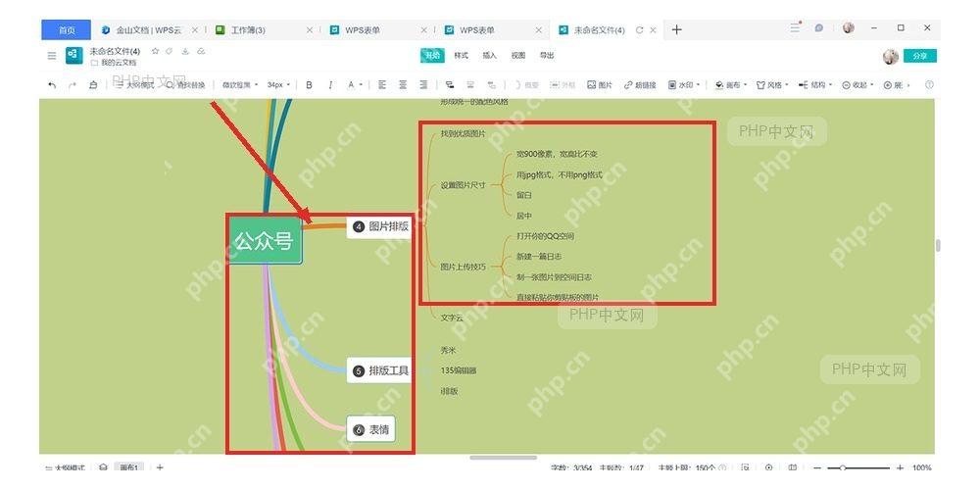The width and height of the screenshot is (980, 490).
Task: Open the title bar user avatar
Action: [x=848, y=28]
